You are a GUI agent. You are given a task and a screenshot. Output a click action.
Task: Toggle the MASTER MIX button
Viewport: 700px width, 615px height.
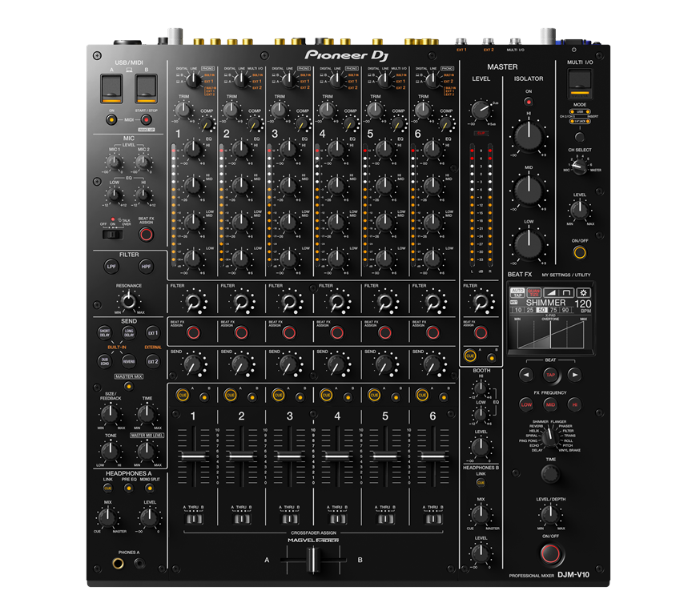[x=129, y=386]
